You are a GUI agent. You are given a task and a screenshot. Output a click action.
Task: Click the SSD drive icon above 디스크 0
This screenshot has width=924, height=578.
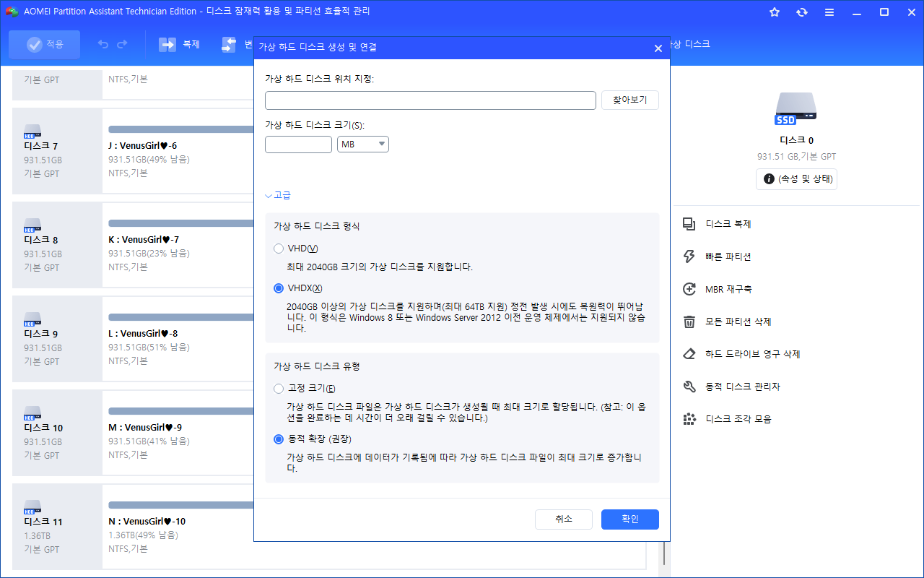796,109
